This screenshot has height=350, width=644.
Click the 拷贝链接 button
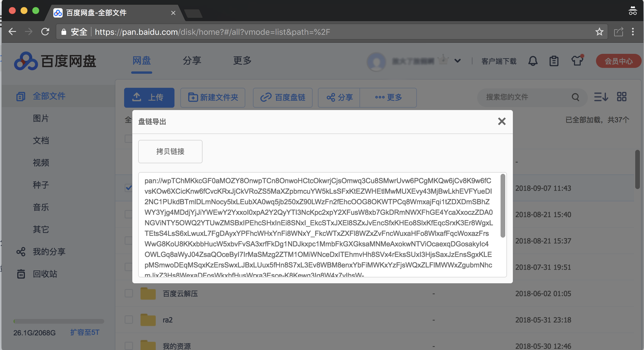170,151
